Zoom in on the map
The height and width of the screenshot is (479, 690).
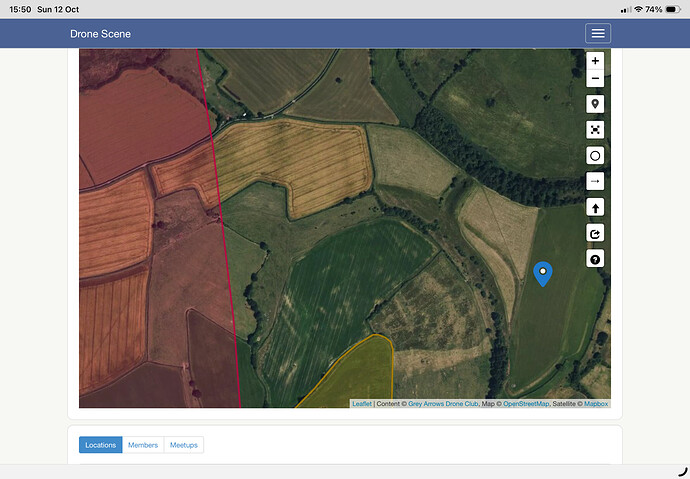point(595,61)
